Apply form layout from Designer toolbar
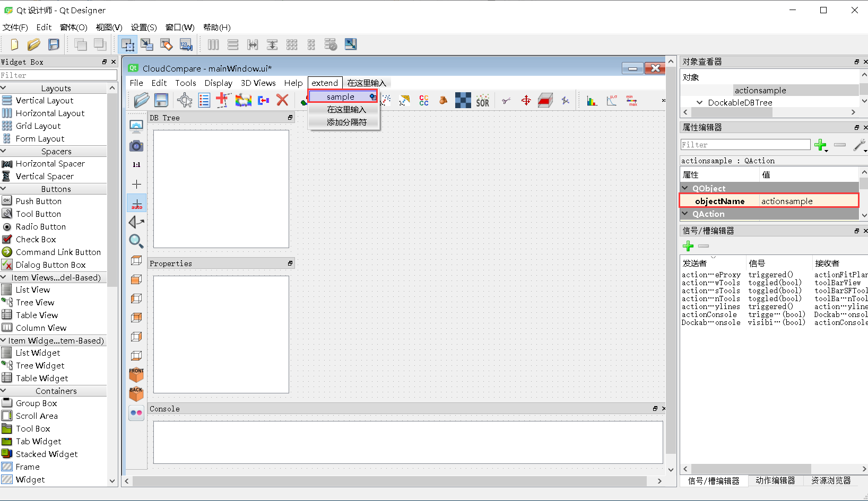 pos(311,45)
